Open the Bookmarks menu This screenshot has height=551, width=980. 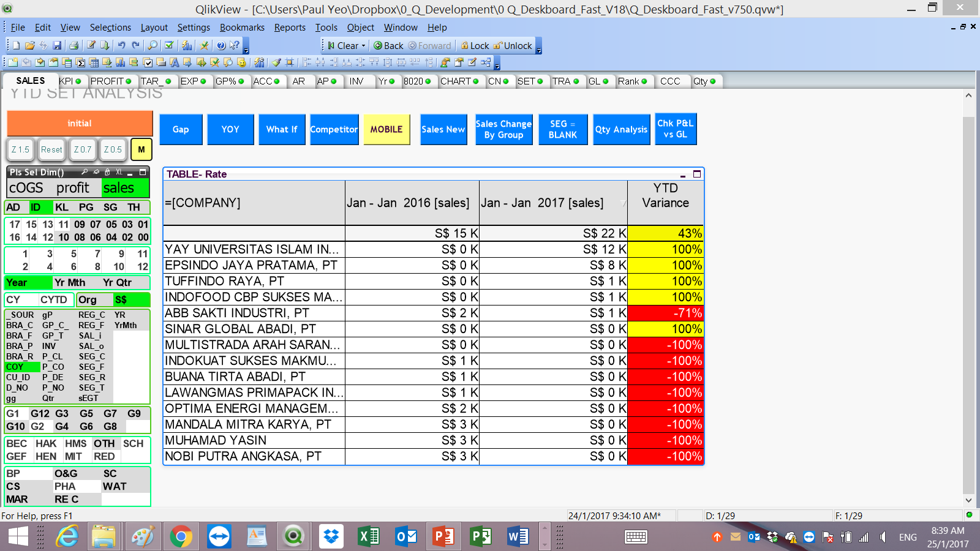tap(242, 28)
